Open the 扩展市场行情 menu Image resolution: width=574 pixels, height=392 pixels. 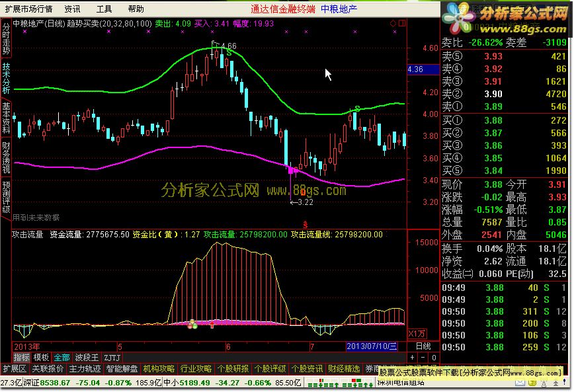28,9
